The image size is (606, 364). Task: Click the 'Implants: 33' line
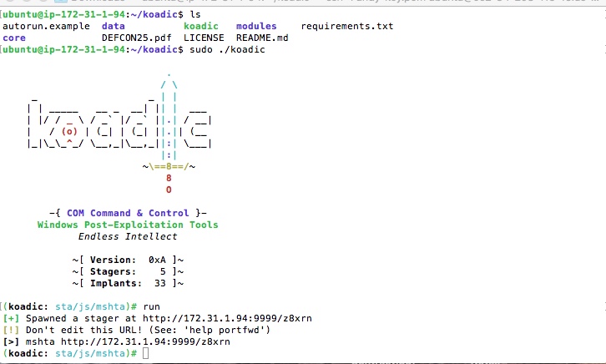(128, 283)
